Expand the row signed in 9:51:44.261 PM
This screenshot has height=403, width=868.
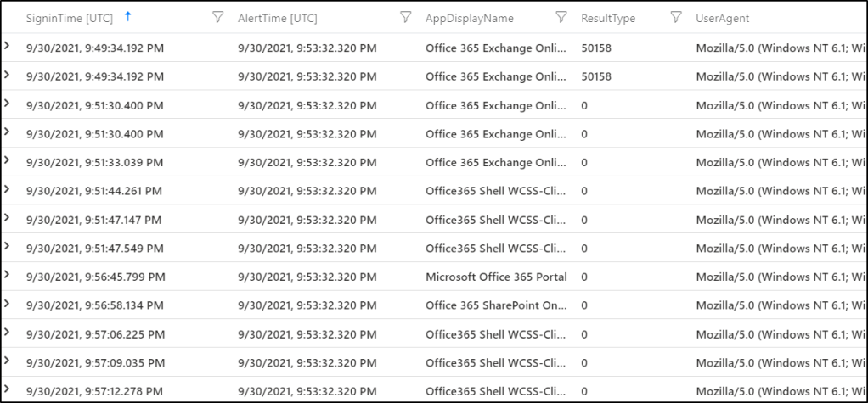(8, 190)
